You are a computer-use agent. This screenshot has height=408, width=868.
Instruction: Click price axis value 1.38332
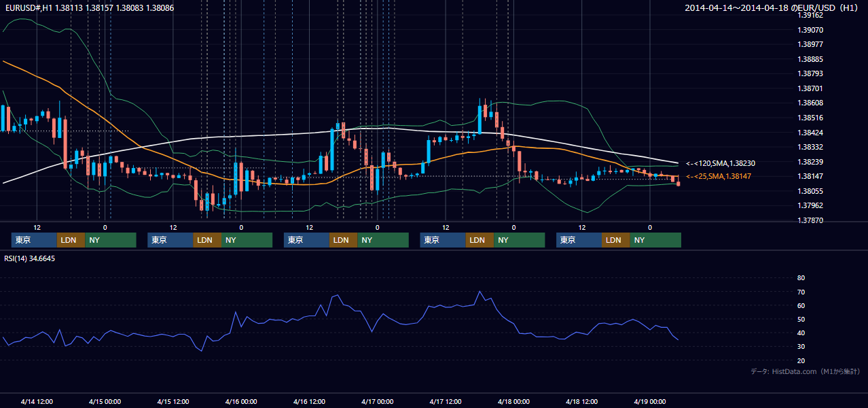[x=810, y=147]
